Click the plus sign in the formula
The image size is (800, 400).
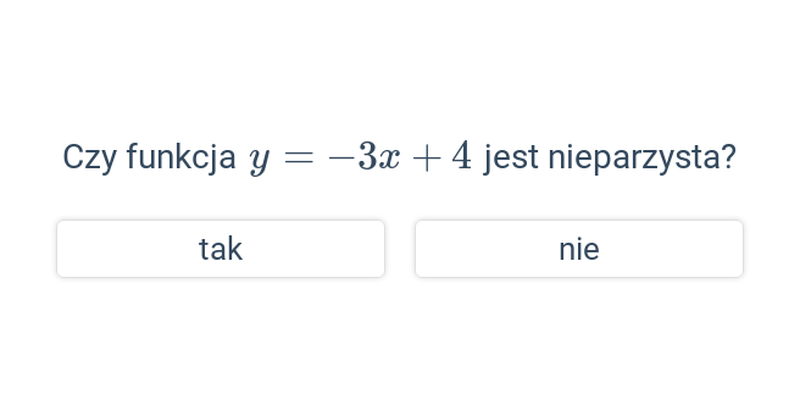click(426, 158)
